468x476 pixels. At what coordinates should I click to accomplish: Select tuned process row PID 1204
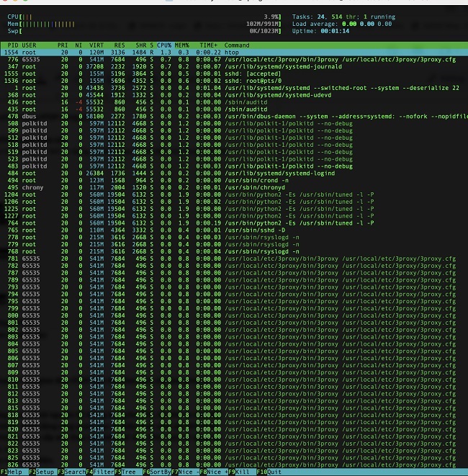tap(234, 194)
